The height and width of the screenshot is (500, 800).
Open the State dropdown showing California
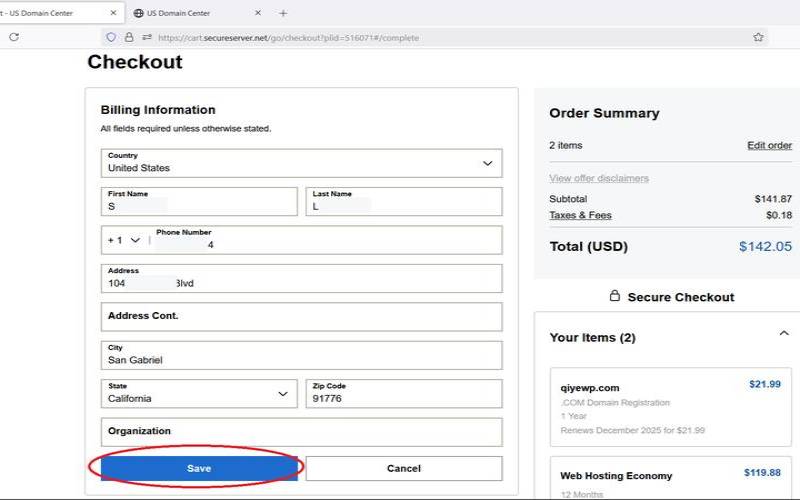click(199, 394)
